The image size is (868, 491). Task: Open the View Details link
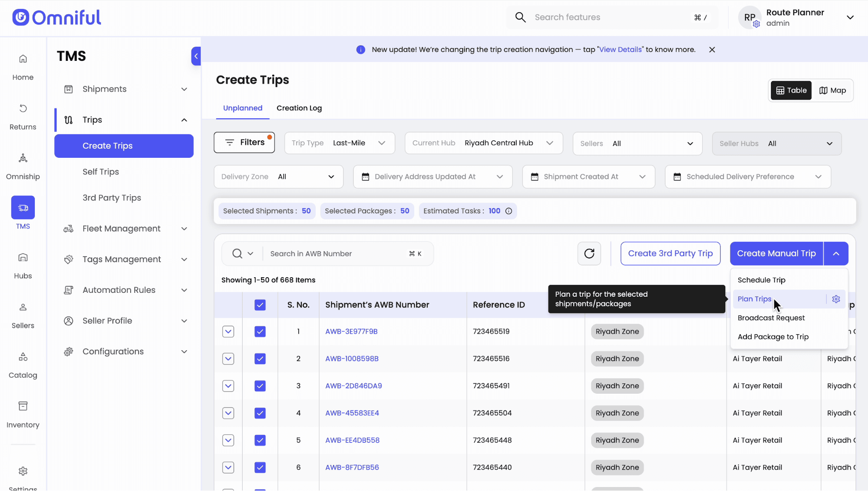pyautogui.click(x=620, y=50)
